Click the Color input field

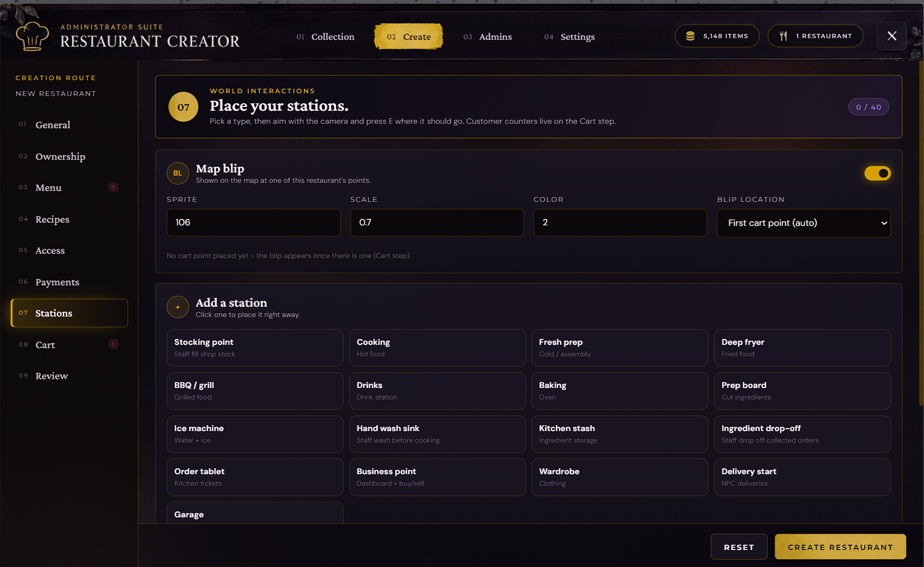click(x=620, y=223)
